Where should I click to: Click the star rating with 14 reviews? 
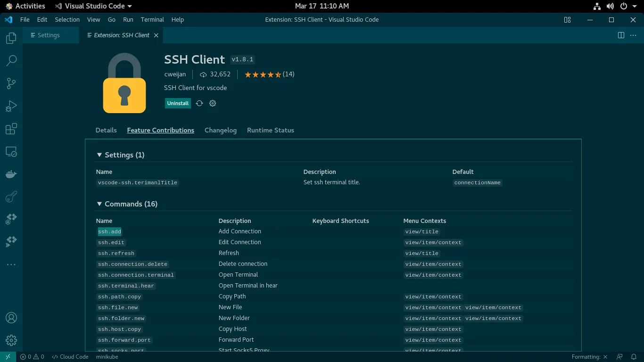tap(270, 74)
